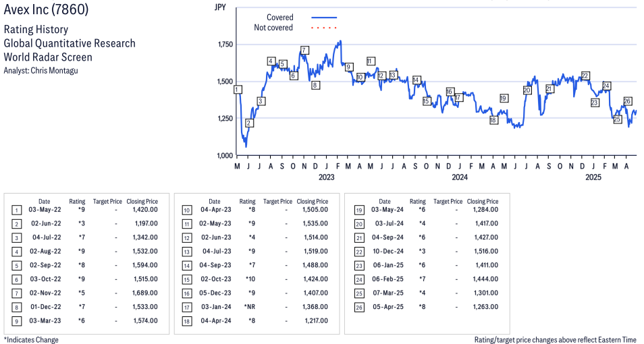Click the *10 rating for 02-Oct-23

pos(250,279)
